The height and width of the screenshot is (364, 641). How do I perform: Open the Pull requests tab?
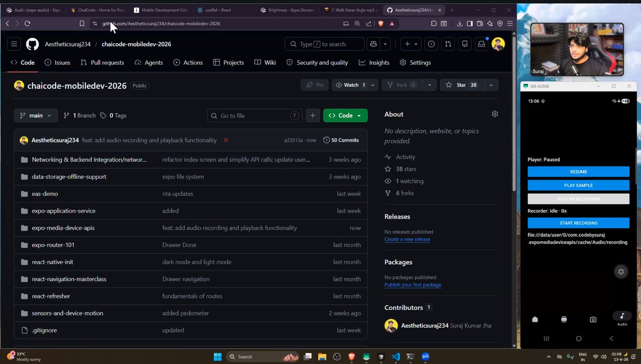[x=102, y=62]
